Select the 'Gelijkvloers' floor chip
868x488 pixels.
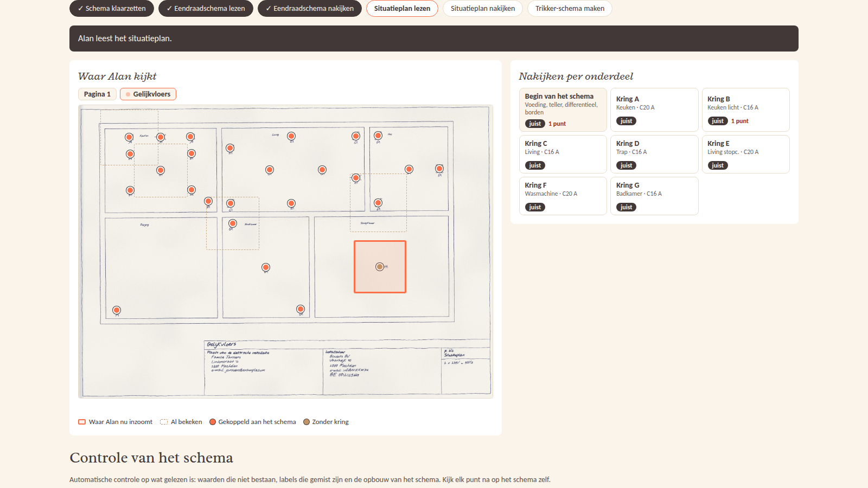pos(148,94)
